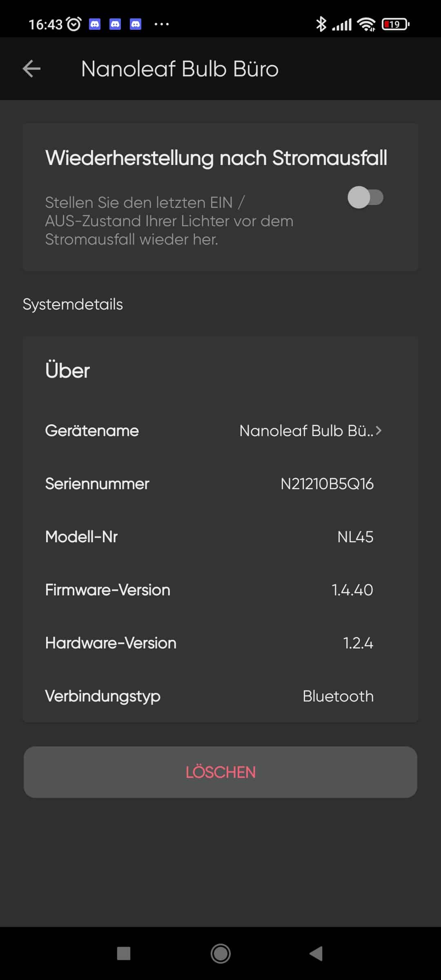Screen dimensions: 441x980
Task: Tap the third Discord notification icon
Action: coord(136,24)
